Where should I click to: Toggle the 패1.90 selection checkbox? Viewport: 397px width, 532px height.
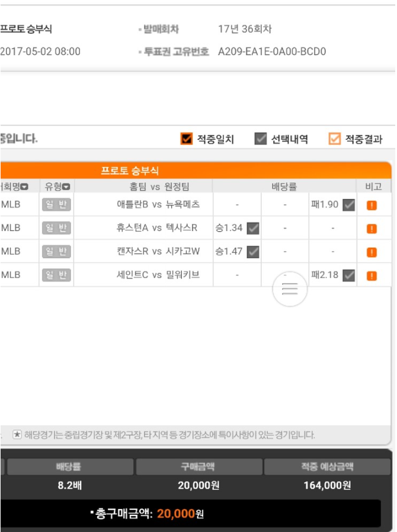(x=348, y=205)
